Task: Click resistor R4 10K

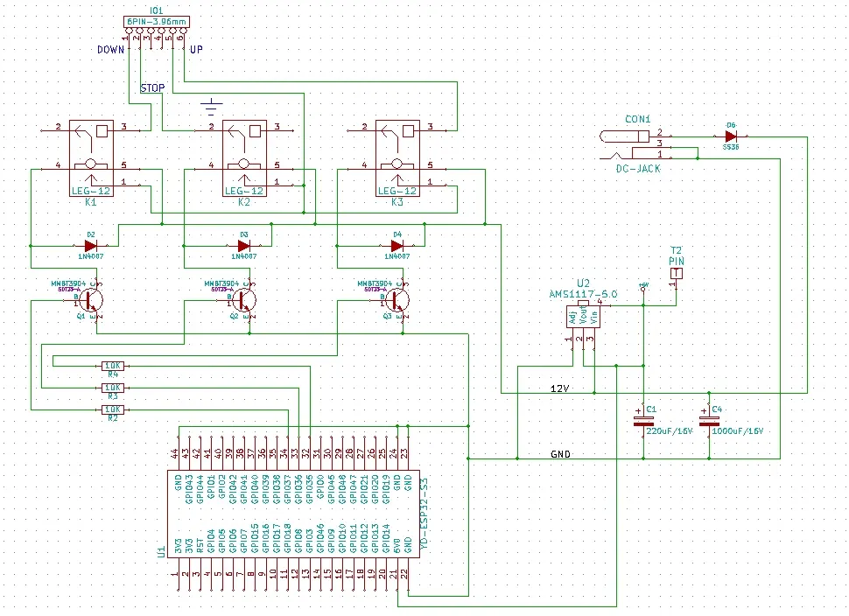Action: point(112,365)
